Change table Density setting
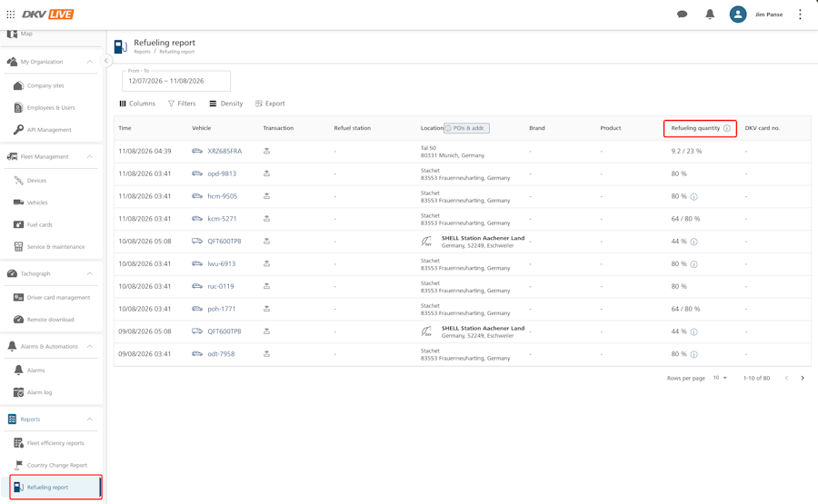Screen dimensions: 818x504 click(x=226, y=104)
